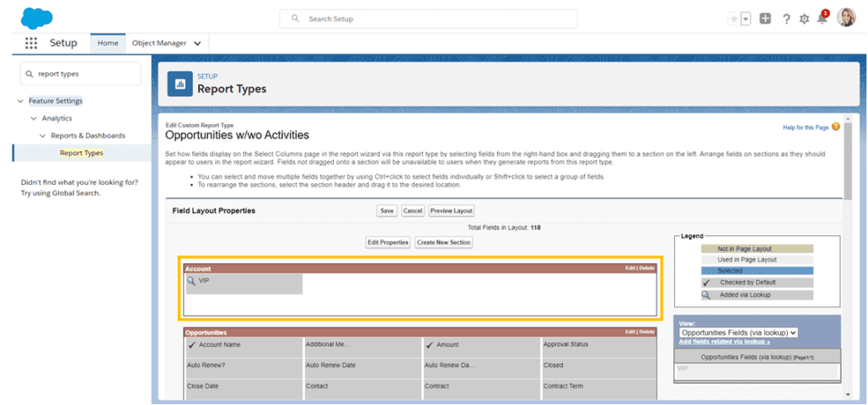Open the Setup gear icon
This screenshot has width=868, height=405.
point(804,19)
